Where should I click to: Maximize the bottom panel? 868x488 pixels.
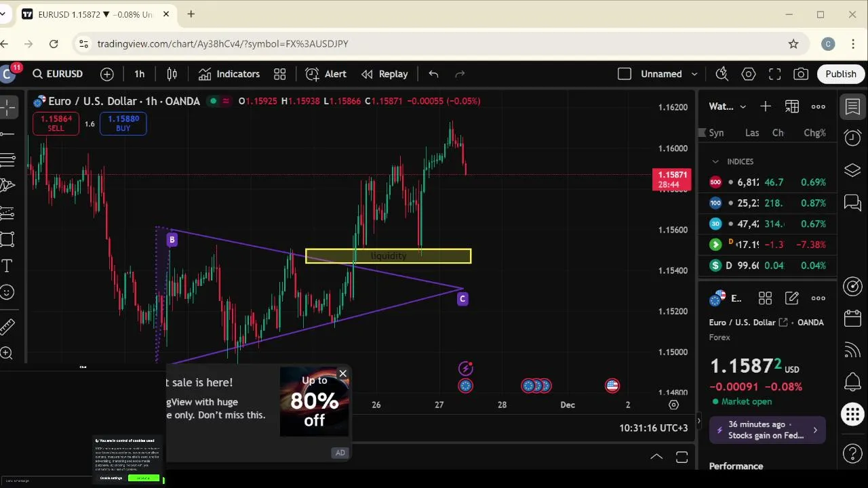pos(682,457)
